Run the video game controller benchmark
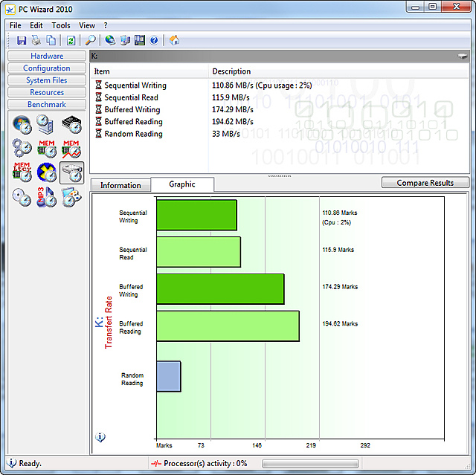 [71, 197]
